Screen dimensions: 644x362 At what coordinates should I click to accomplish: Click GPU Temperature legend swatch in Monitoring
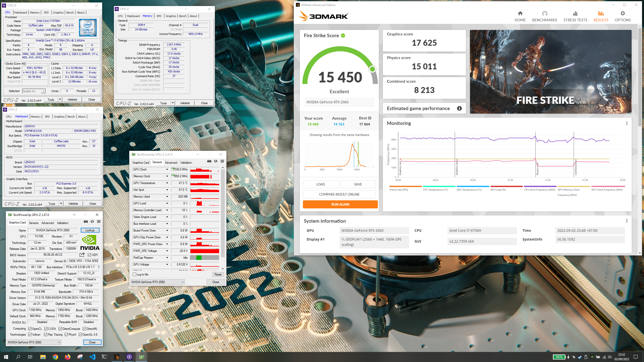[473, 186]
